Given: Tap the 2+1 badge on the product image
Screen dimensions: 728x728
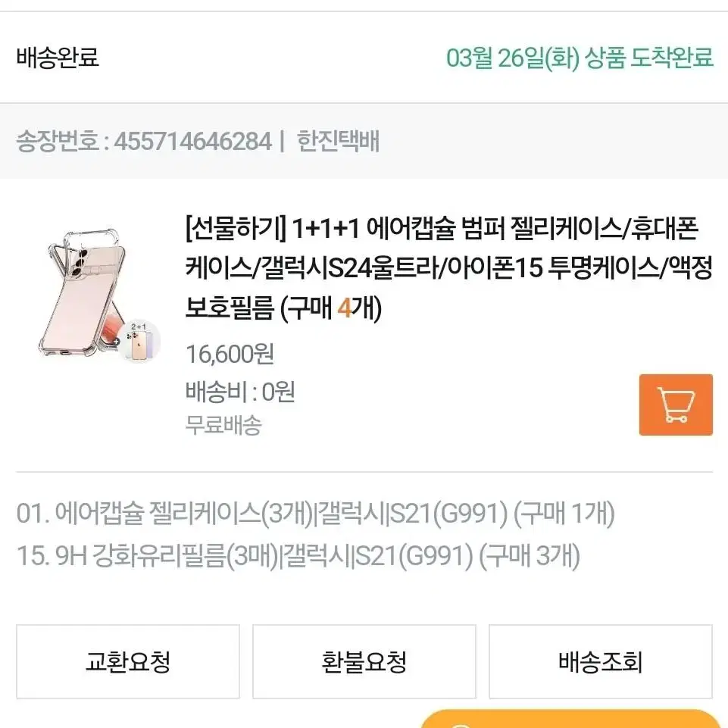Looking at the screenshot, I should click(138, 341).
